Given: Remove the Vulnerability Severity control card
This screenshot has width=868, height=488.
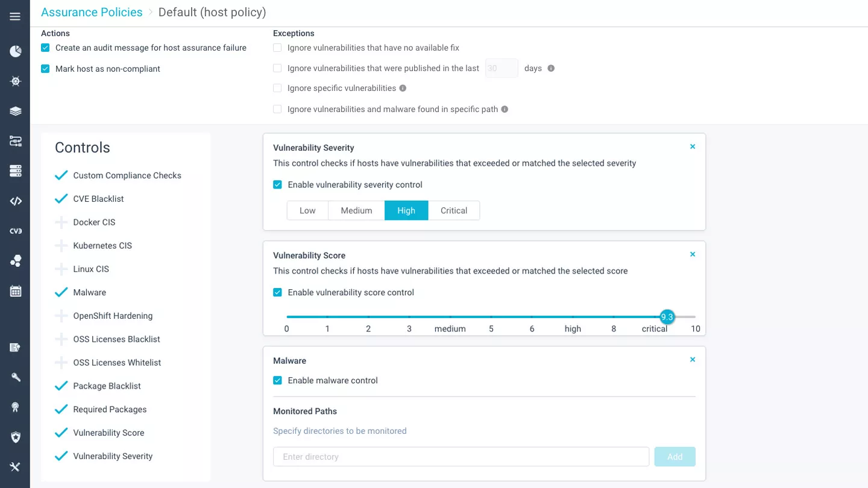Looking at the screenshot, I should (693, 146).
